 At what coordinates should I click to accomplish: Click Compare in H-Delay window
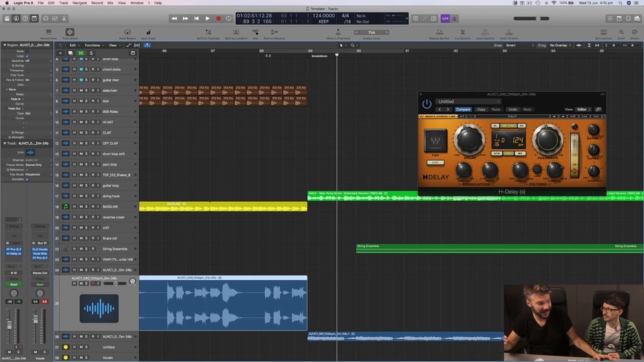(463, 109)
